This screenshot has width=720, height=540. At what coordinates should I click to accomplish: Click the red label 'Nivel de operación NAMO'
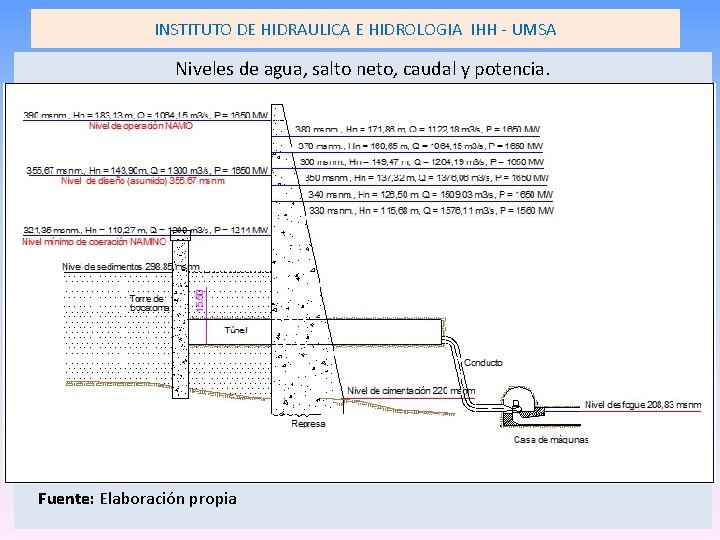click(141, 126)
